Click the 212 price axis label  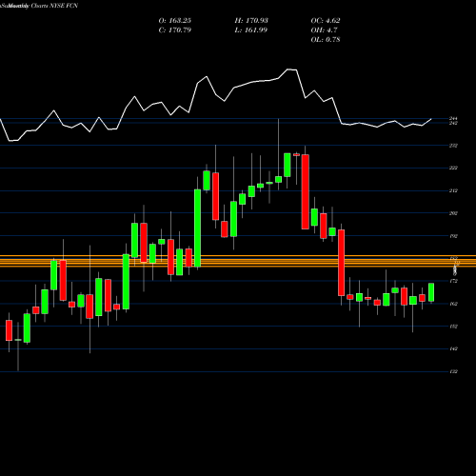[453, 190]
